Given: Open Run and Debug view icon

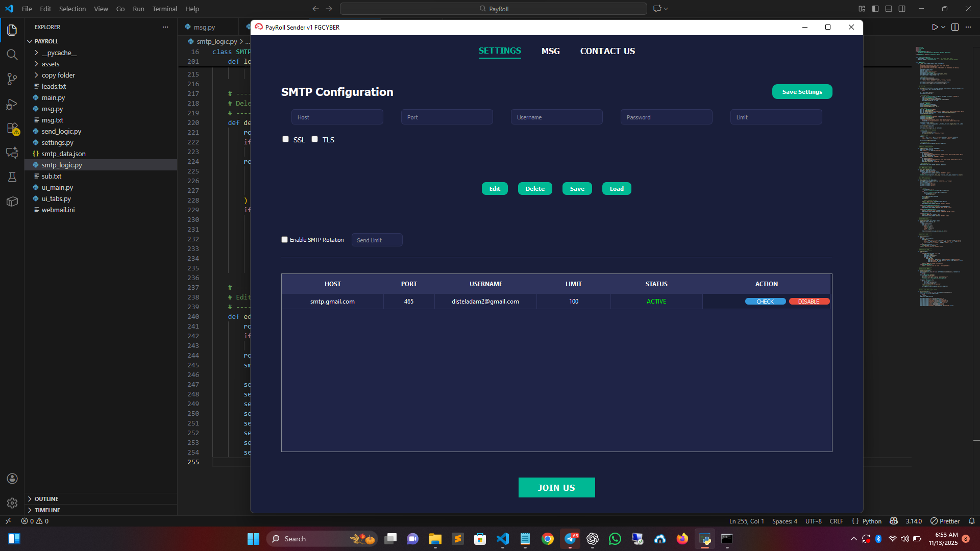Looking at the screenshot, I should tap(12, 104).
